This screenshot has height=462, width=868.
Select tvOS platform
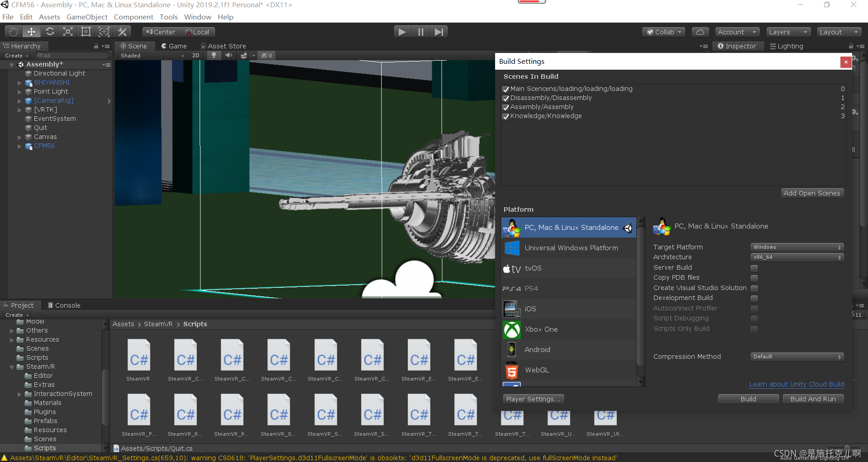coord(569,268)
